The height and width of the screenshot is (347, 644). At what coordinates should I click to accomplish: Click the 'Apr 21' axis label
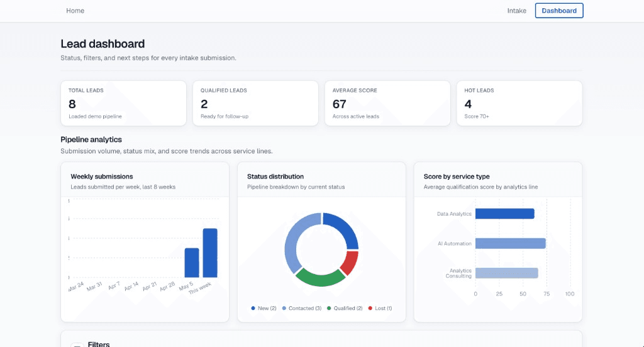[x=150, y=286]
